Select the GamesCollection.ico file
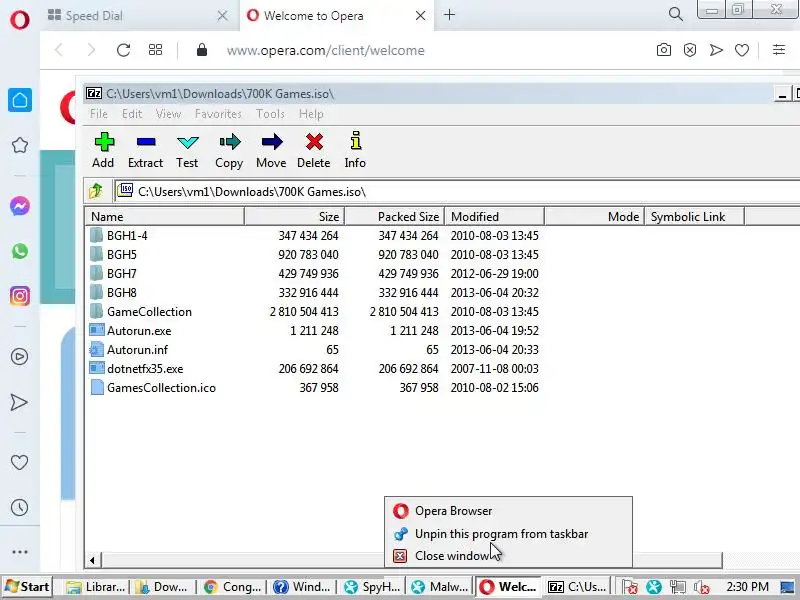 161,388
